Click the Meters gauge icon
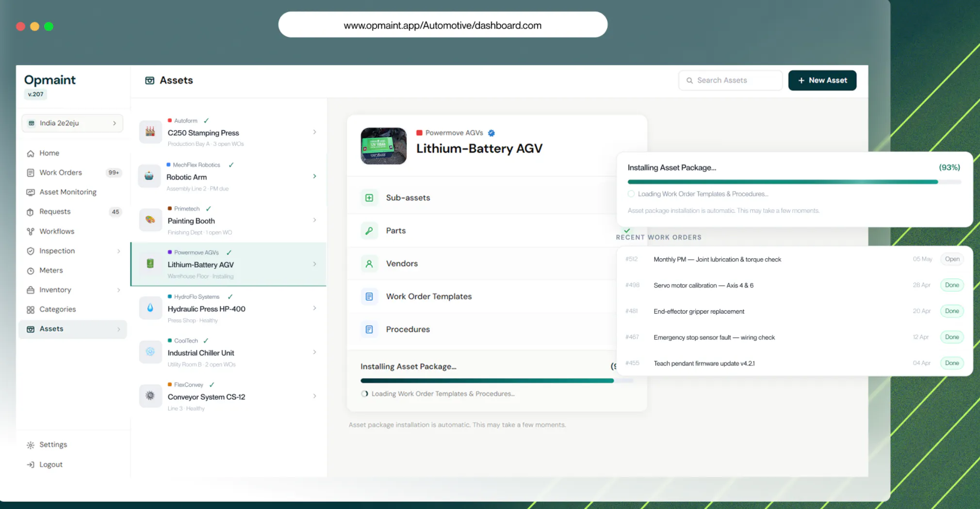Image resolution: width=980 pixels, height=509 pixels. (x=31, y=270)
